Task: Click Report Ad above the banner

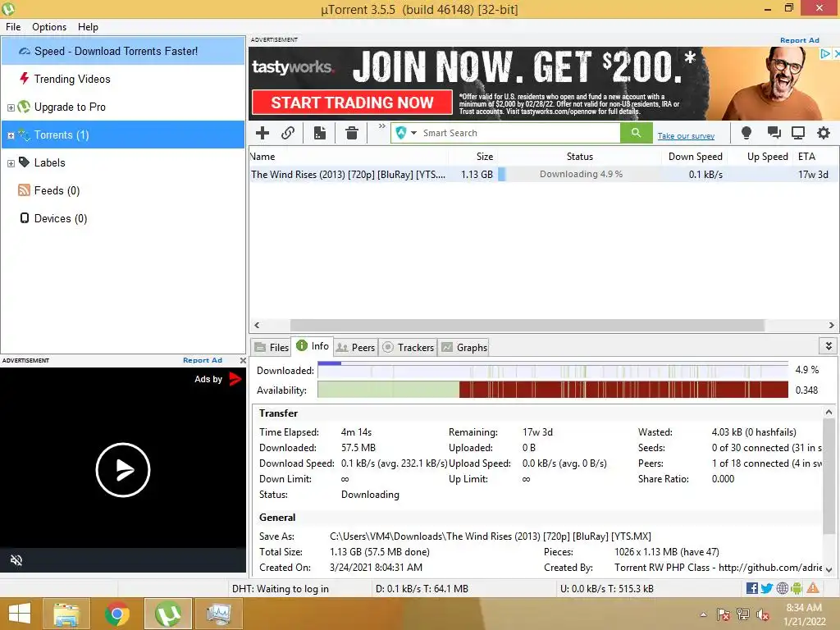Action: (x=799, y=40)
